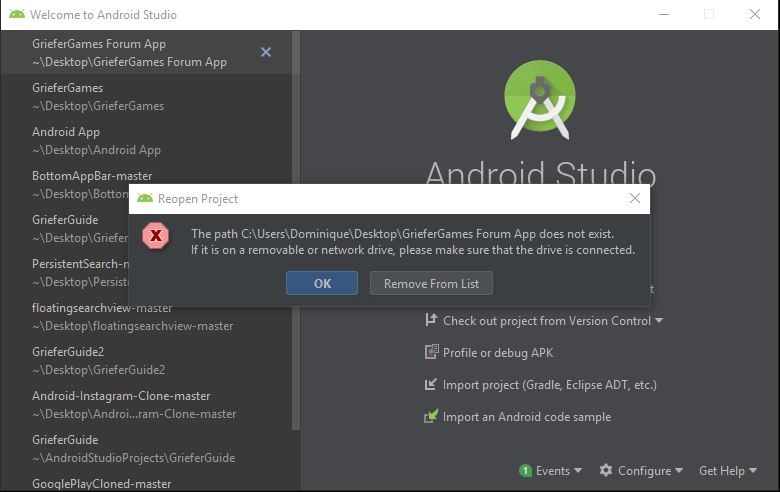The height and width of the screenshot is (492, 780).
Task: Click the green Events notification badge
Action: tap(525, 471)
